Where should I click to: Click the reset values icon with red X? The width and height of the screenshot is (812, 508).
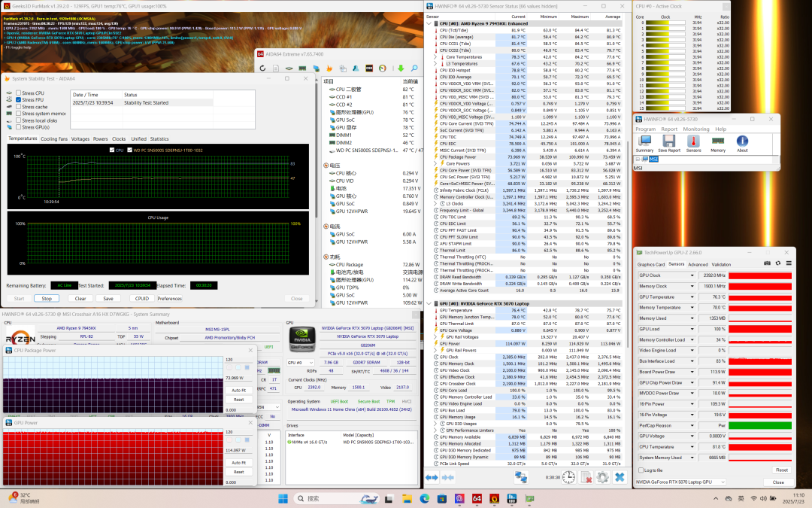(586, 477)
